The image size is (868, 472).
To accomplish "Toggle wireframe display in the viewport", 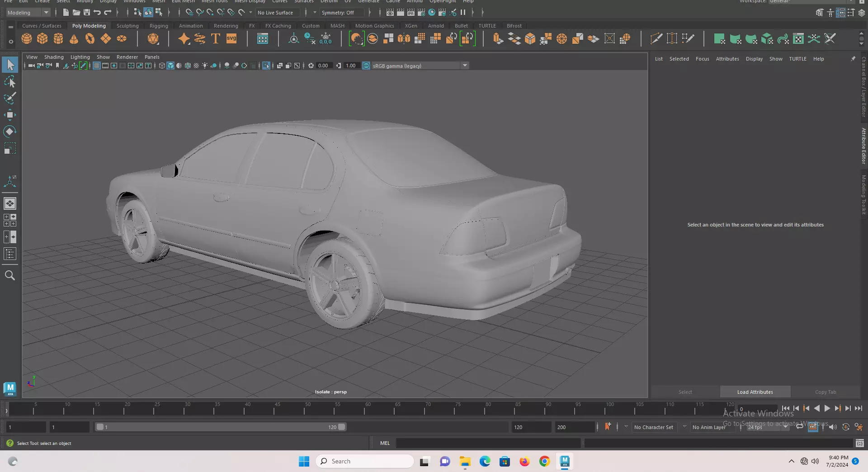I will click(x=162, y=66).
